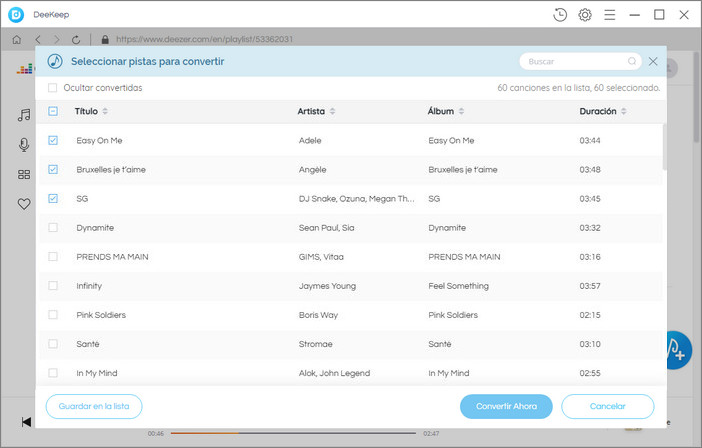Screen dimensions: 702x448
Task: Sort tracks by Título arrows
Action: [x=105, y=111]
